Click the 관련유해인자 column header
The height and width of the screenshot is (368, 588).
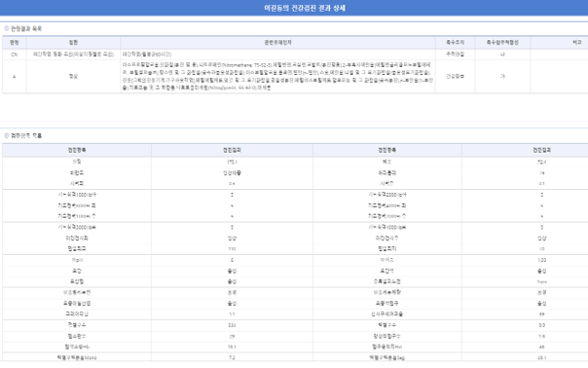coord(277,43)
